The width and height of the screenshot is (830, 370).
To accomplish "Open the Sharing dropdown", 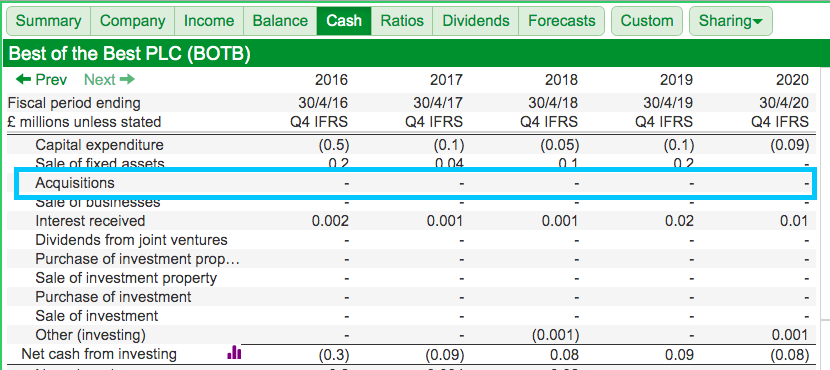I will (730, 21).
